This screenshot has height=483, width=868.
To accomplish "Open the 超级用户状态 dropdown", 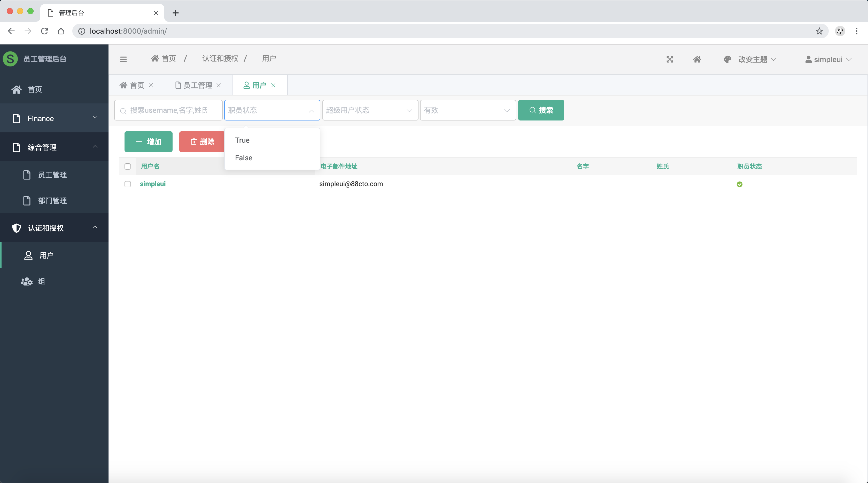I will 370,110.
